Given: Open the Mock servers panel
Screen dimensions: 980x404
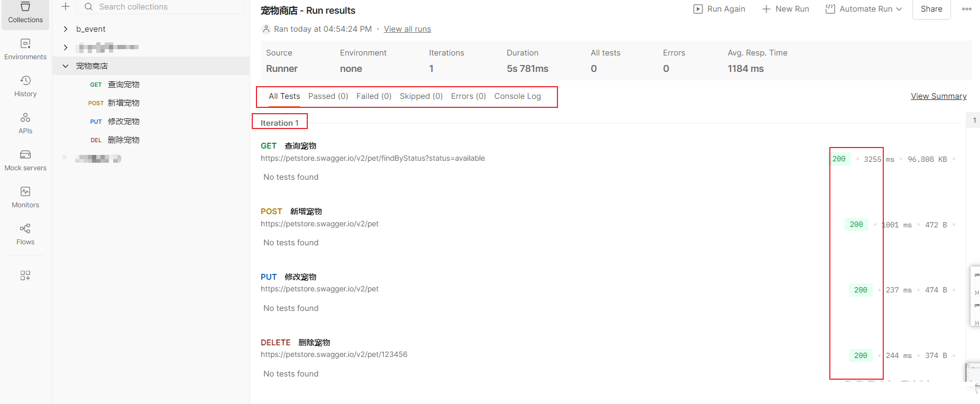Looking at the screenshot, I should 25,160.
